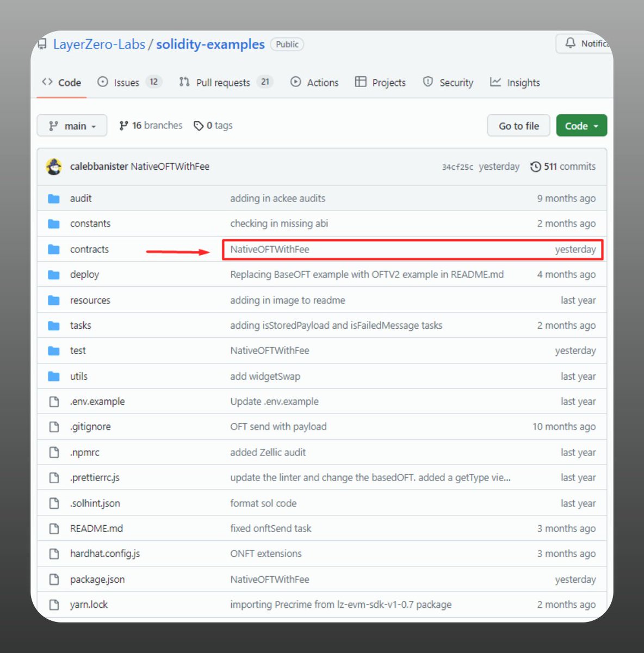Expand the green Code dropdown button
Screen dimensions: 644x653
(581, 126)
